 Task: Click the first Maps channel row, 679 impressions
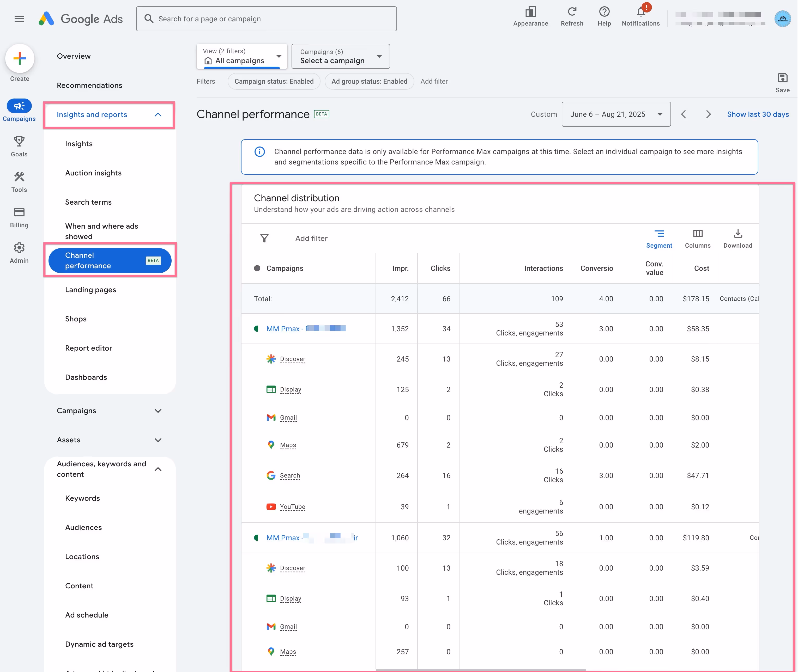click(500, 445)
